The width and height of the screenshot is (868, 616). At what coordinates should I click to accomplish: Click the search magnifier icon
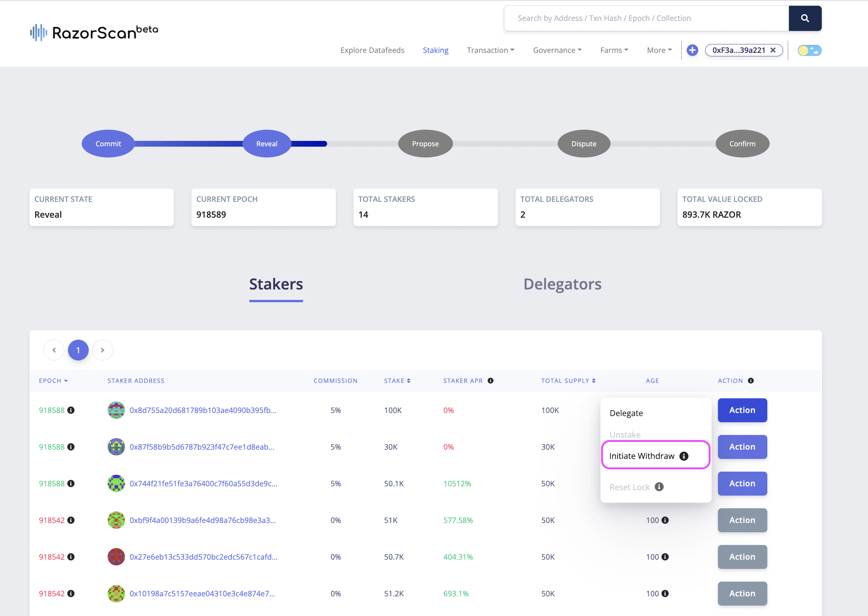click(x=805, y=18)
